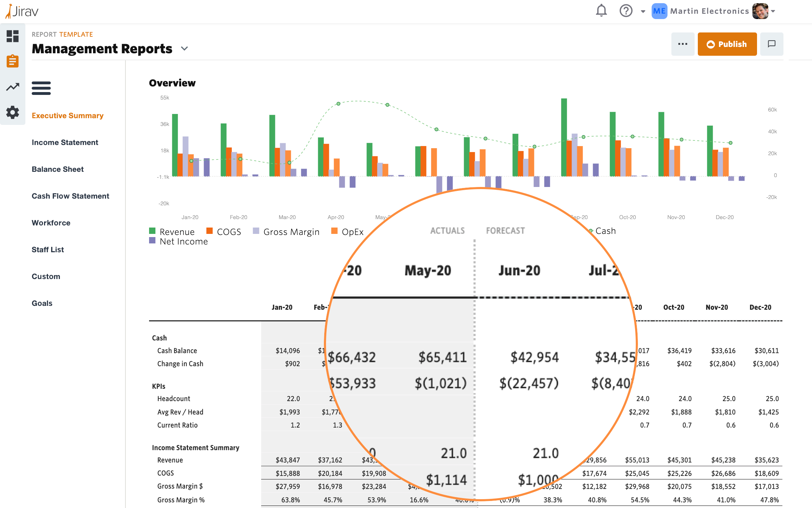Screen dimensions: 812x508
Task: Toggle Net Income series in legend
Action: [x=183, y=242]
